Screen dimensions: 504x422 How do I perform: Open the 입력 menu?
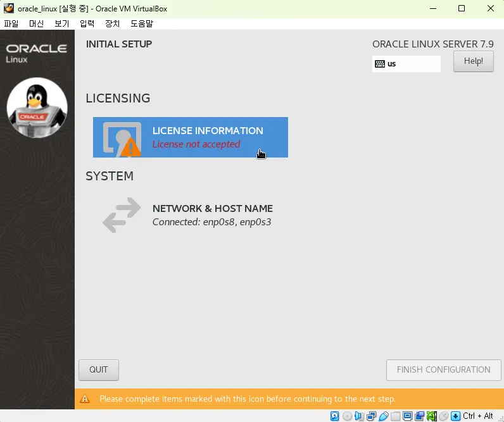coord(87,23)
